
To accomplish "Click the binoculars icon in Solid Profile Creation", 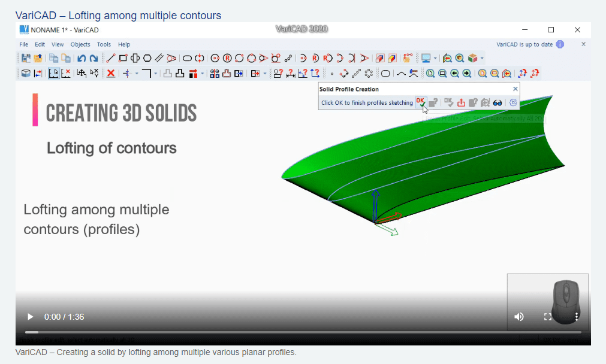I will (498, 103).
